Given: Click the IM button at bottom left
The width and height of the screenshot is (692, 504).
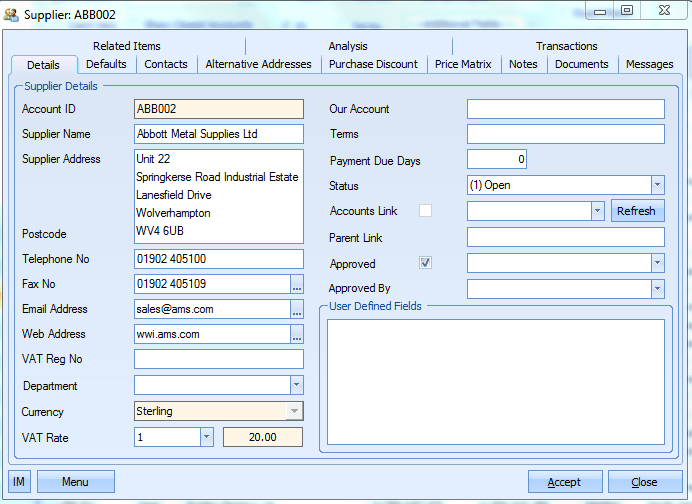Looking at the screenshot, I should pos(19,482).
